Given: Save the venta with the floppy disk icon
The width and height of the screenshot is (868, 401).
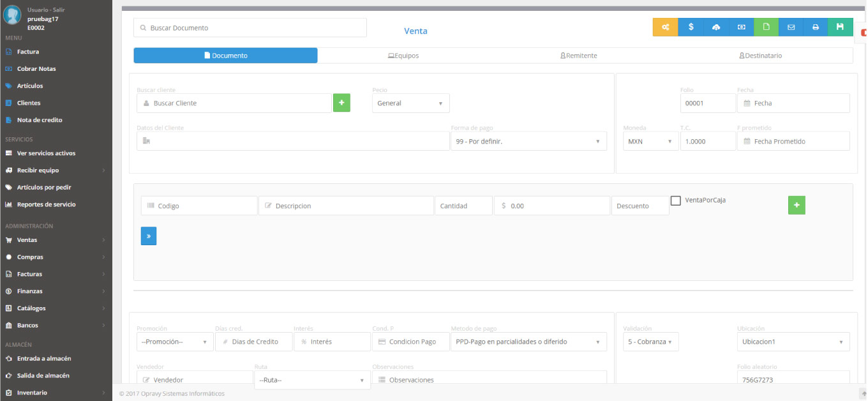Looking at the screenshot, I should [841, 27].
